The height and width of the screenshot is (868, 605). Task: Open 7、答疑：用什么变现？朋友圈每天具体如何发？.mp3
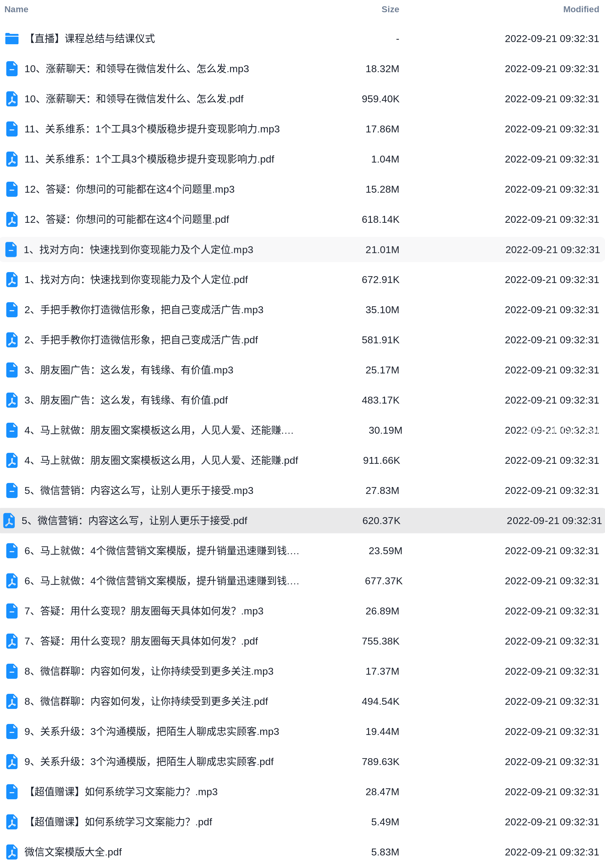(x=144, y=611)
